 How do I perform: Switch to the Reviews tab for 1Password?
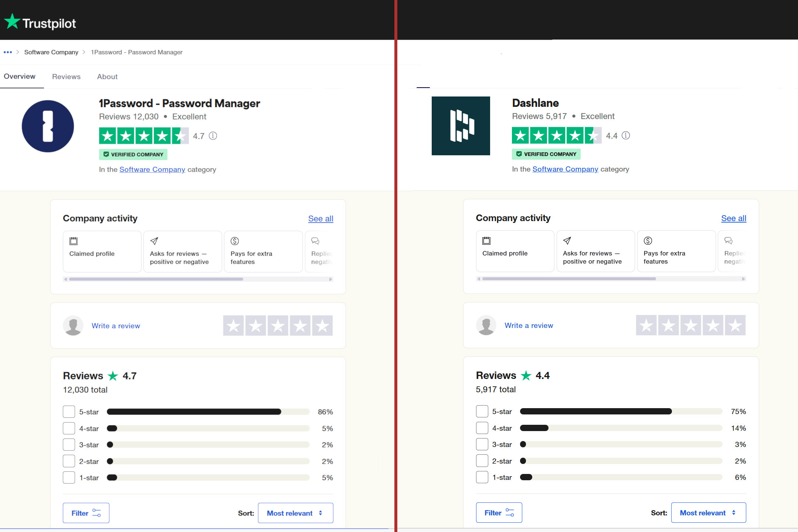65,76
